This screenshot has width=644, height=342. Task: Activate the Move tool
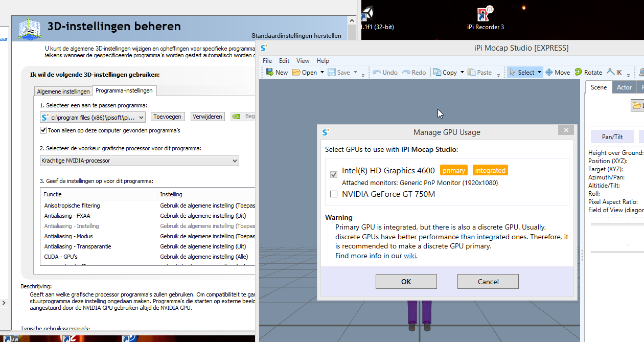558,72
